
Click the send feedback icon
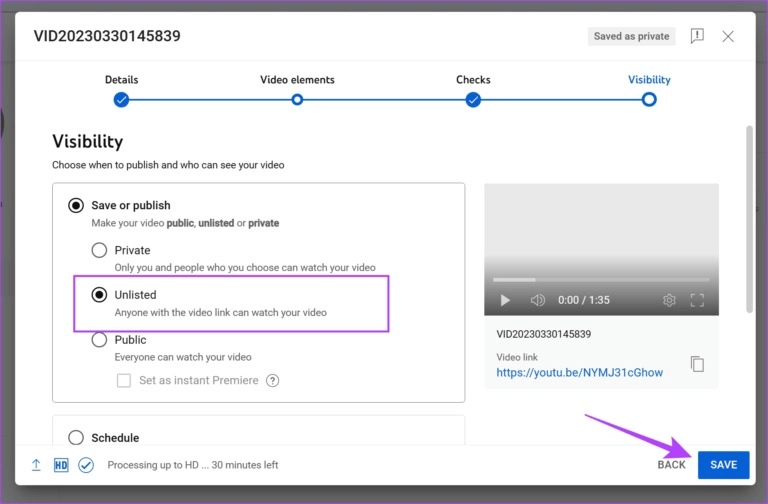tap(697, 36)
